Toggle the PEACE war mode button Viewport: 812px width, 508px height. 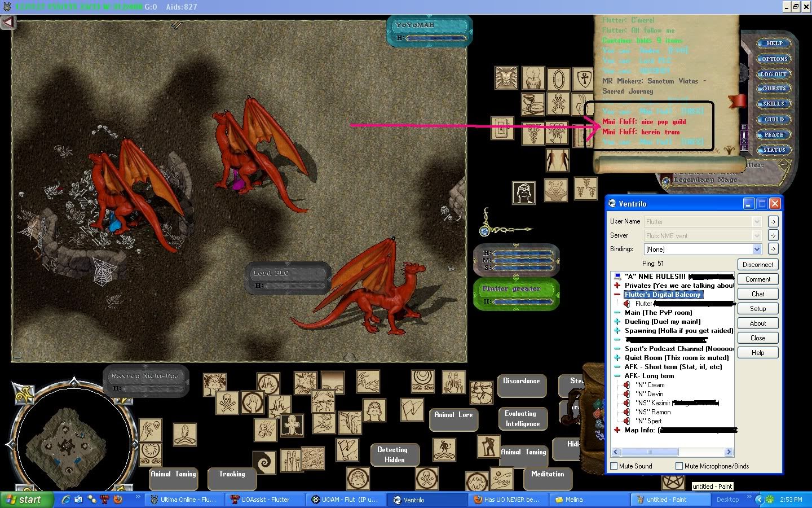pos(773,134)
